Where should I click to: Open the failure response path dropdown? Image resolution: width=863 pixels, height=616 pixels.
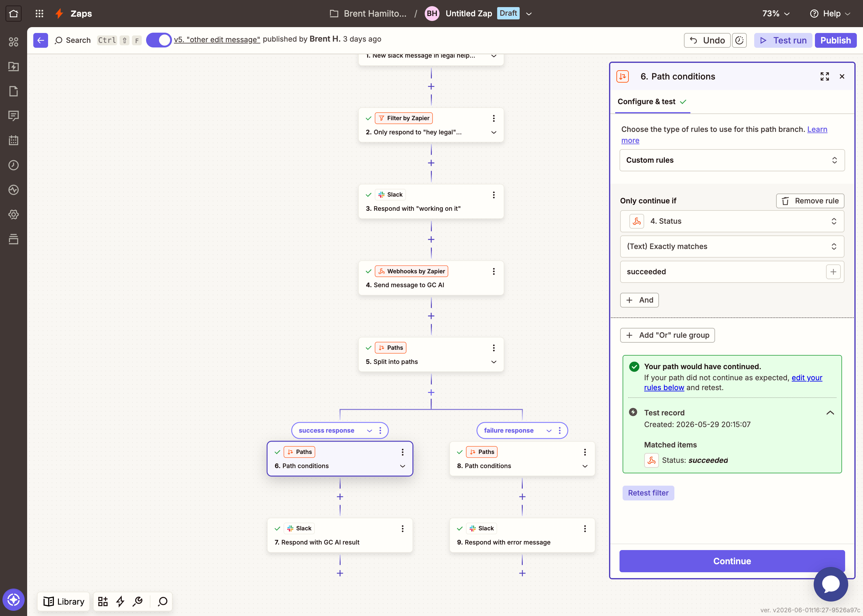[x=549, y=430]
